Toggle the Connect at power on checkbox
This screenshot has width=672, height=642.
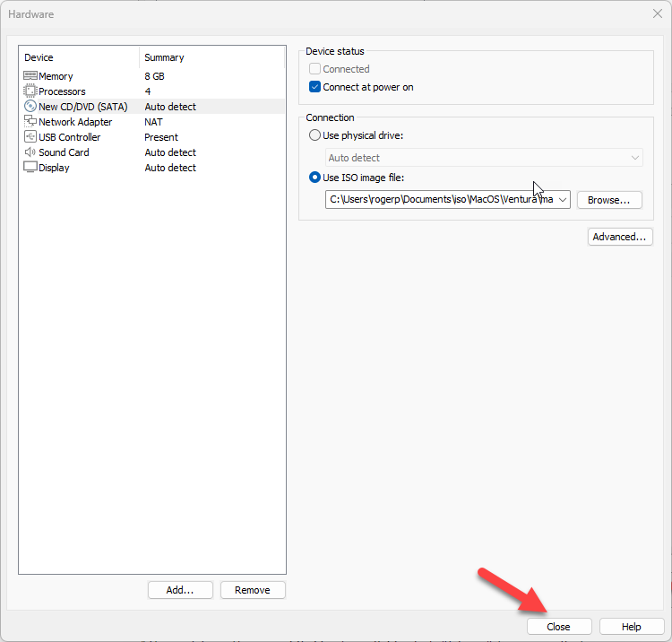click(314, 88)
